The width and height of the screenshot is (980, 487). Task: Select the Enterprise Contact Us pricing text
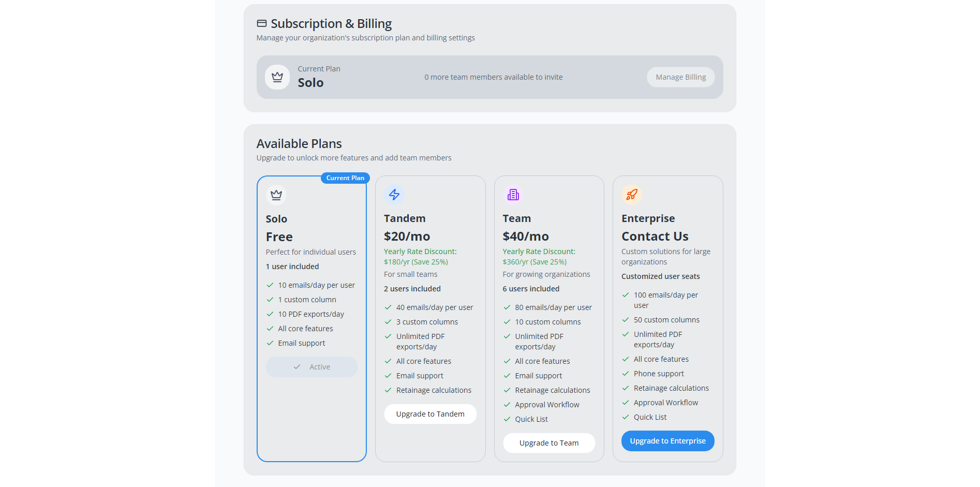coord(655,236)
